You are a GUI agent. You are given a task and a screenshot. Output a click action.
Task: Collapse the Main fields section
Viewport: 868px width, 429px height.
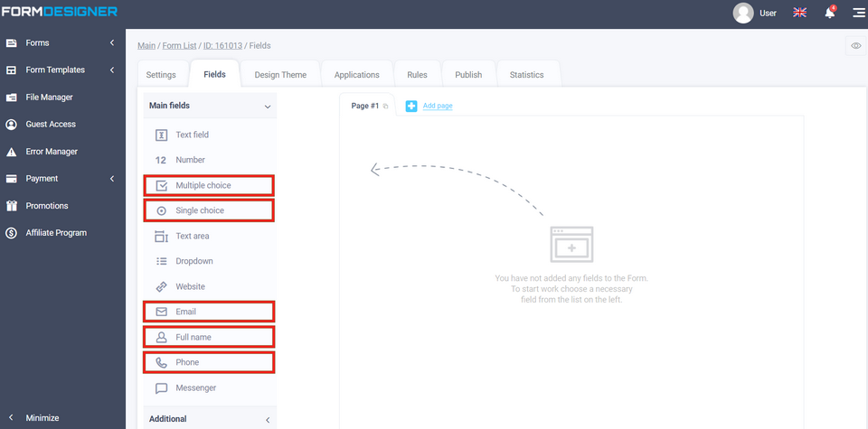pos(267,107)
